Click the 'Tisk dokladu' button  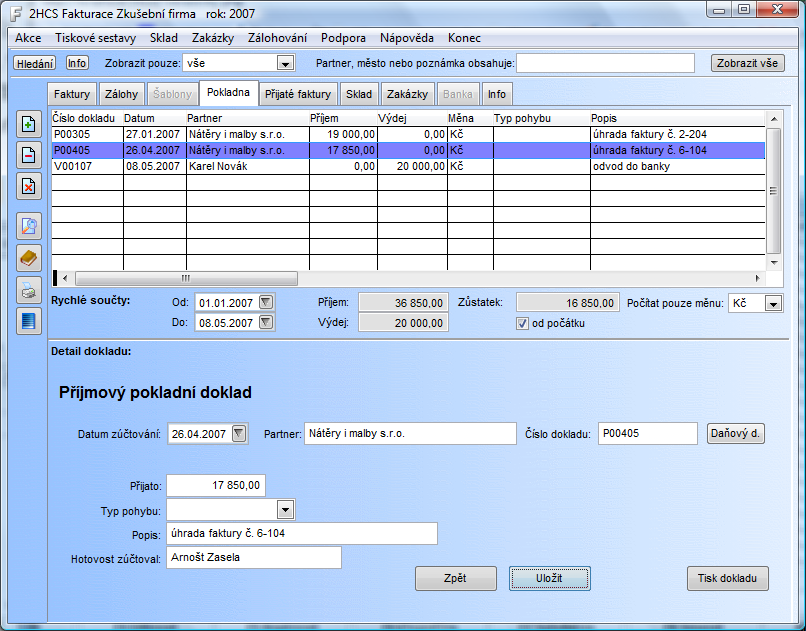click(x=727, y=578)
